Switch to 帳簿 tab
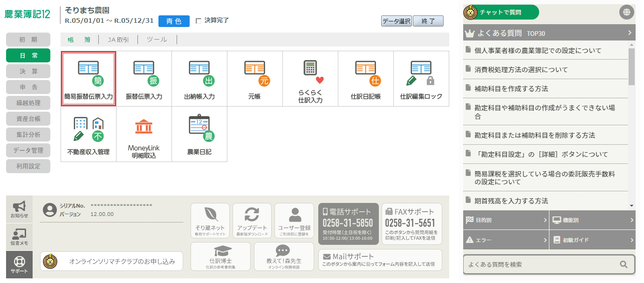Image resolution: width=644 pixels, height=283 pixels. tap(79, 40)
